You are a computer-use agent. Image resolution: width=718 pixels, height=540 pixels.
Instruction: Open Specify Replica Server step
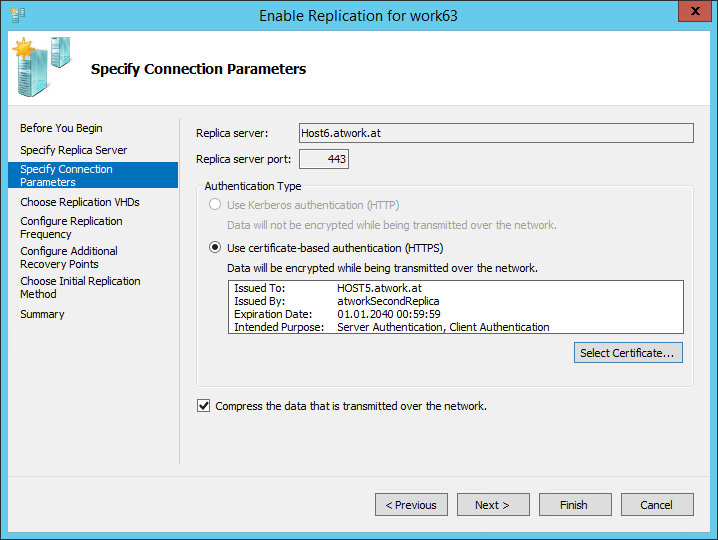[73, 150]
